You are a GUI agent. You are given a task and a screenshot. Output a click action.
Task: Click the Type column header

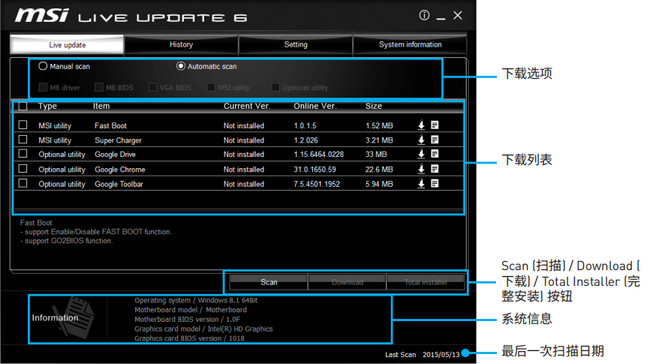(x=47, y=106)
